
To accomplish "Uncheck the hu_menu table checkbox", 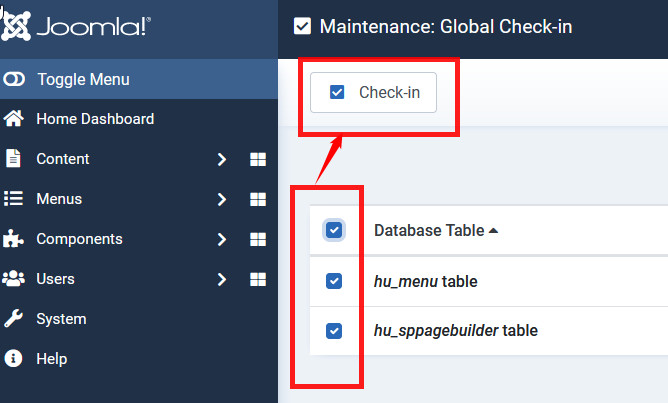I will tap(335, 281).
